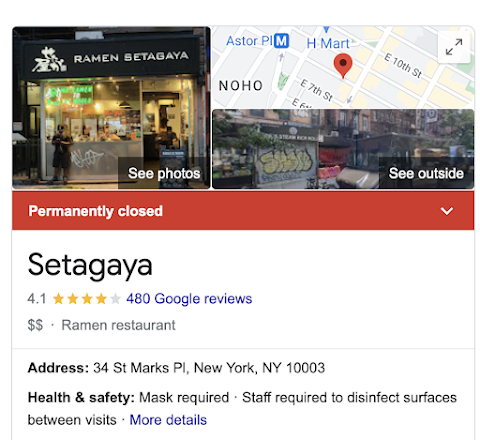Open See photos overlay
This screenshot has height=440, width=480.
pyautogui.click(x=164, y=173)
